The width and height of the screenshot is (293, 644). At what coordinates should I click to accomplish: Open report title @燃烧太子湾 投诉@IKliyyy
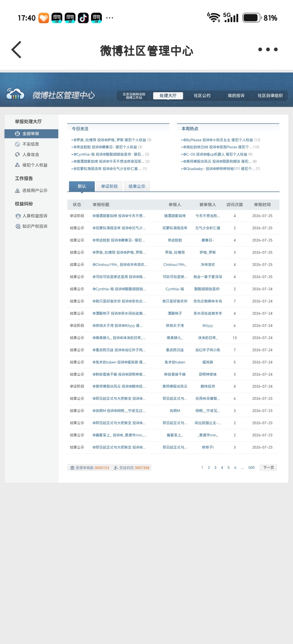click(x=117, y=326)
